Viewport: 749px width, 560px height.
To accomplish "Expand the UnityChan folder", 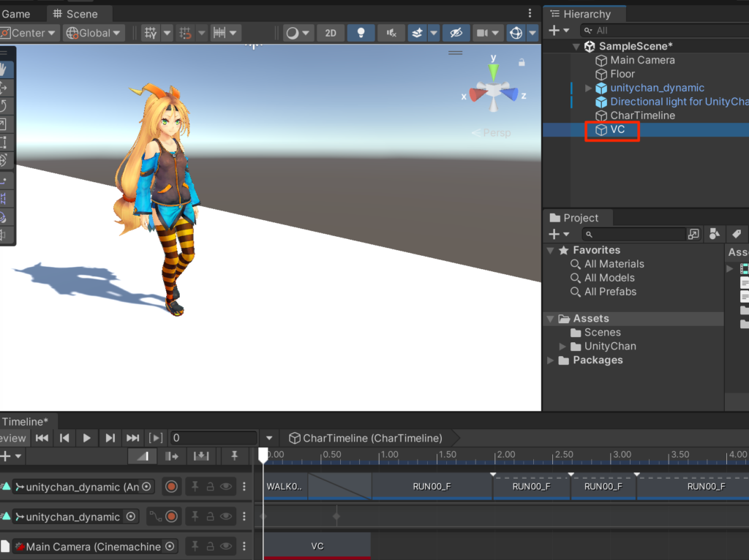I will 562,346.
